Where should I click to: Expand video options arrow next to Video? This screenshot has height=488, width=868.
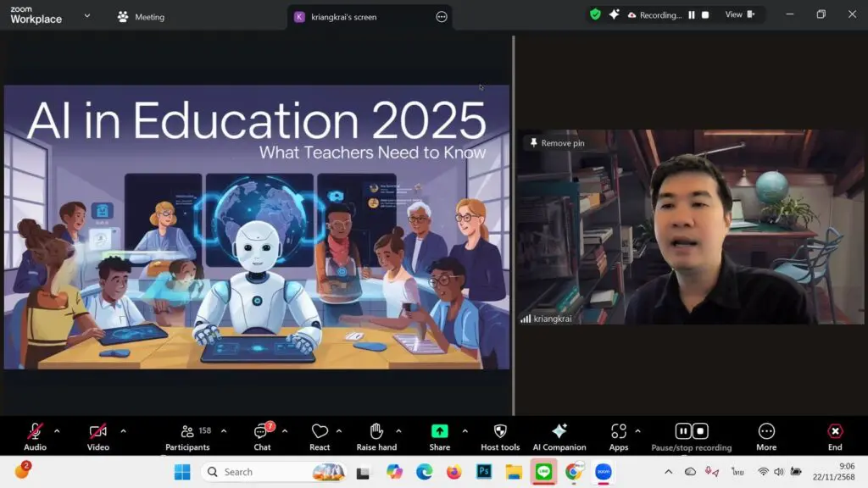pyautogui.click(x=123, y=431)
